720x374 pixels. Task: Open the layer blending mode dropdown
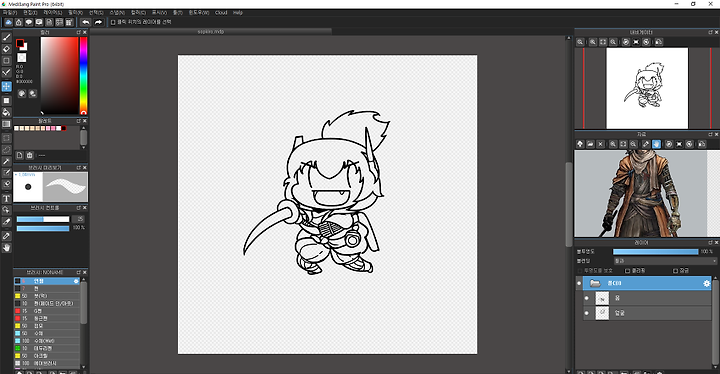coord(665,261)
